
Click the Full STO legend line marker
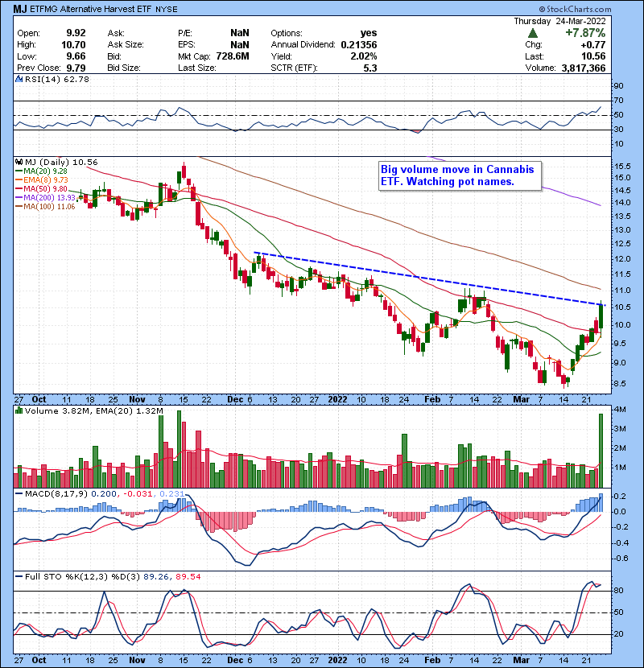pos(19,576)
